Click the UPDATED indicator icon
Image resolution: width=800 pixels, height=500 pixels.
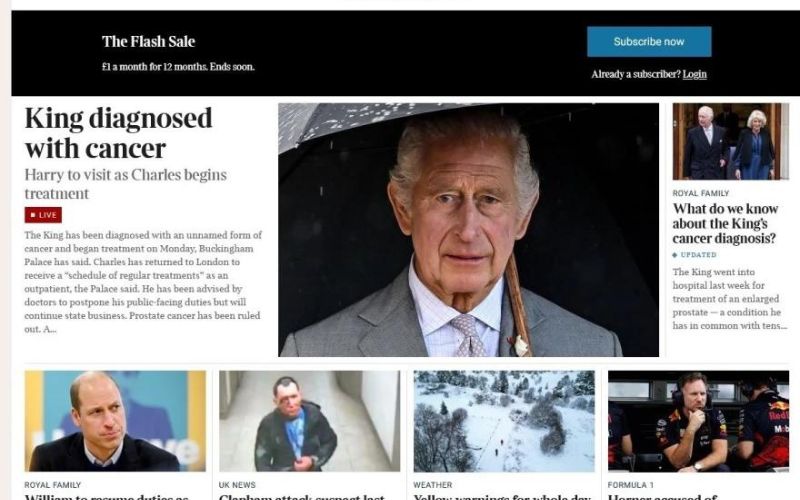675,255
